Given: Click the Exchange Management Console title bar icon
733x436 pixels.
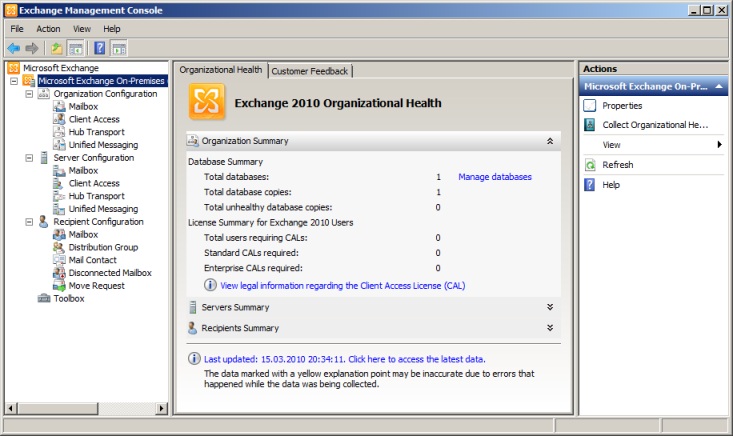Looking at the screenshot, I should (x=11, y=10).
